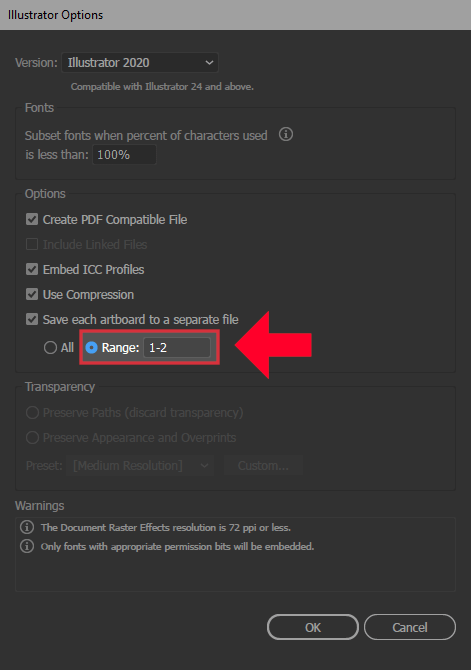Choose Preserve Paths (discard transparency) option
This screenshot has width=471, height=670.
point(32,413)
